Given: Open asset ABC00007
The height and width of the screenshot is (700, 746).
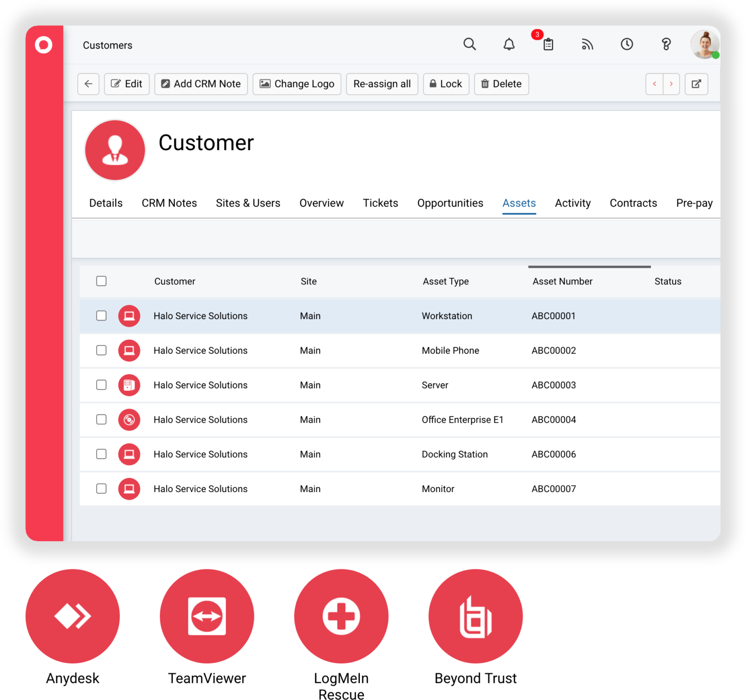Looking at the screenshot, I should click(554, 489).
